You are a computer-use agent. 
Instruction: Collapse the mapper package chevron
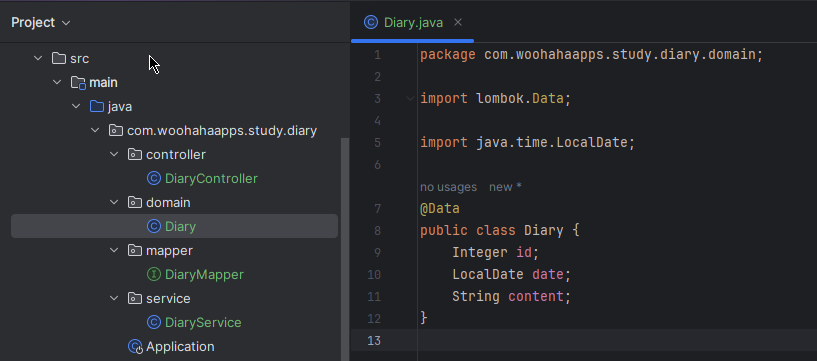[114, 251]
